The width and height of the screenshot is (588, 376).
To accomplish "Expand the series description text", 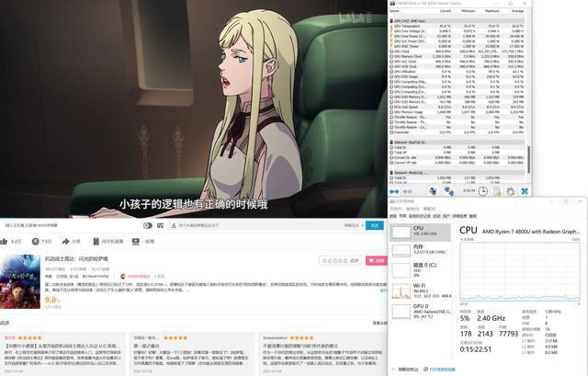I will click(384, 291).
